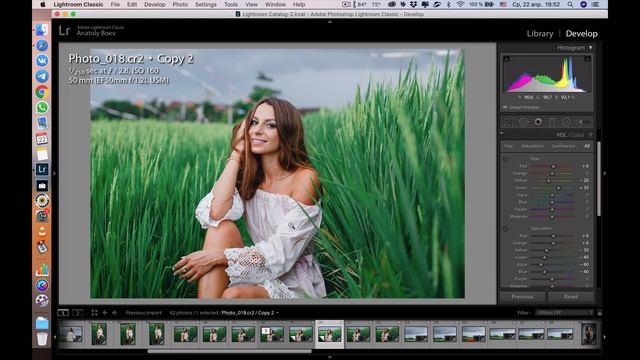Image resolution: width=640 pixels, height=360 pixels.
Task: Adjust the Hue Red slider
Action: [553, 167]
